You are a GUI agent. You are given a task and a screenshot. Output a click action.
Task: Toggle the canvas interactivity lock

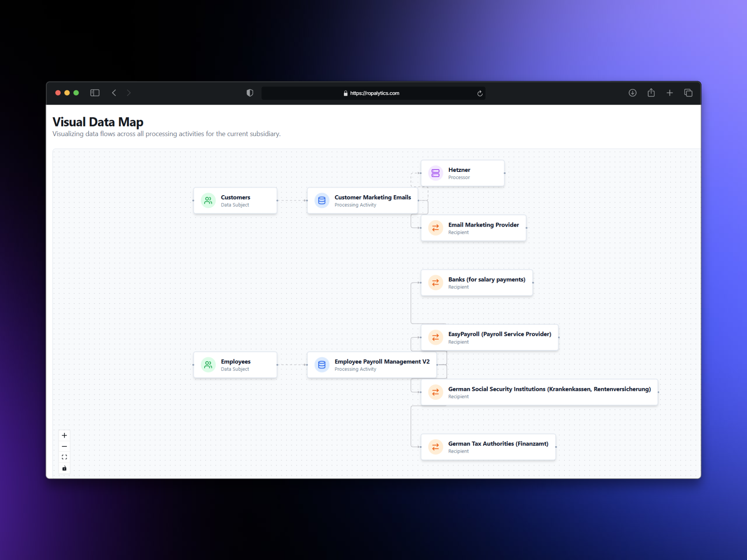(x=65, y=468)
